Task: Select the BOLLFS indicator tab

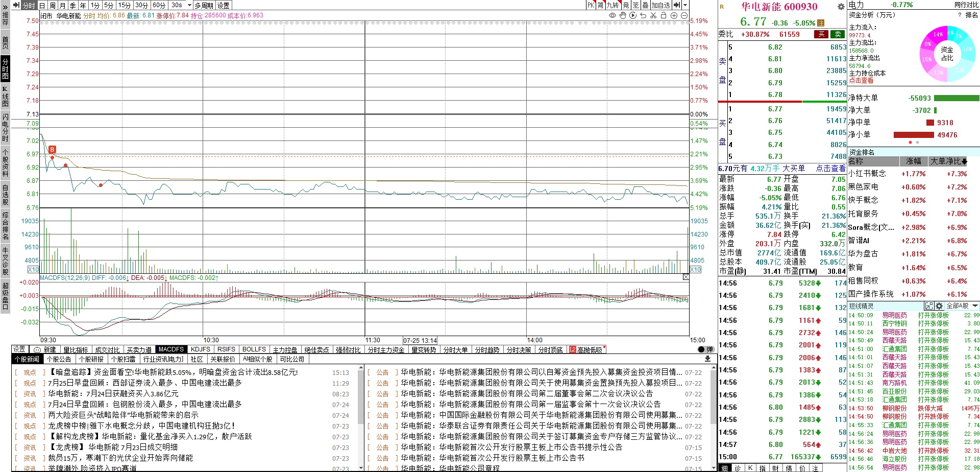Action: (x=254, y=349)
